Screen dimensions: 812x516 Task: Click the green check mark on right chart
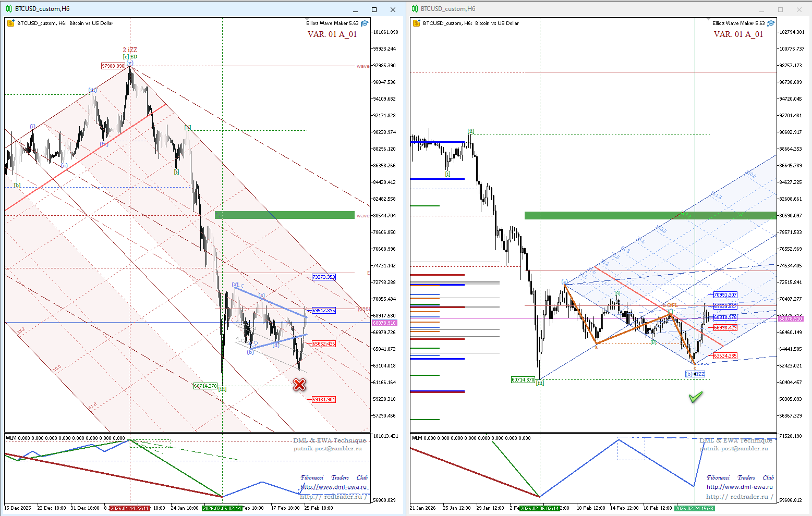point(696,397)
